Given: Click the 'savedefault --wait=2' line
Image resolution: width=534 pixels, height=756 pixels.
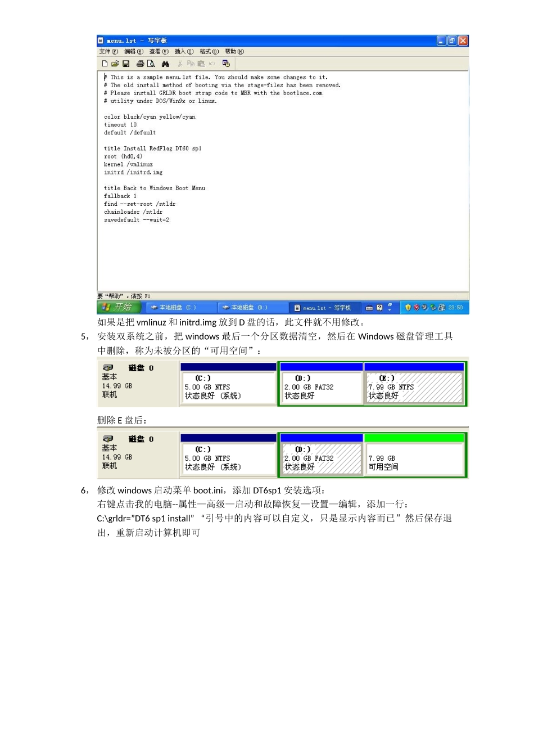Looking at the screenshot, I should click(x=137, y=220).
